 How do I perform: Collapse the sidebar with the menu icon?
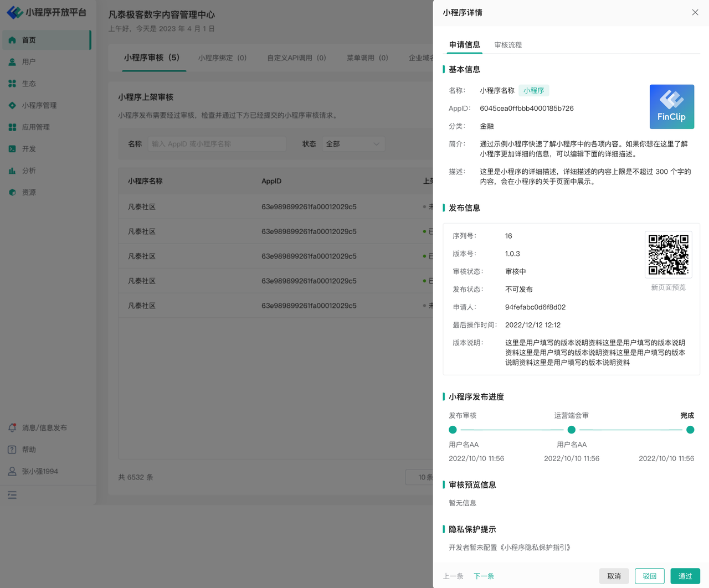coord(12,495)
